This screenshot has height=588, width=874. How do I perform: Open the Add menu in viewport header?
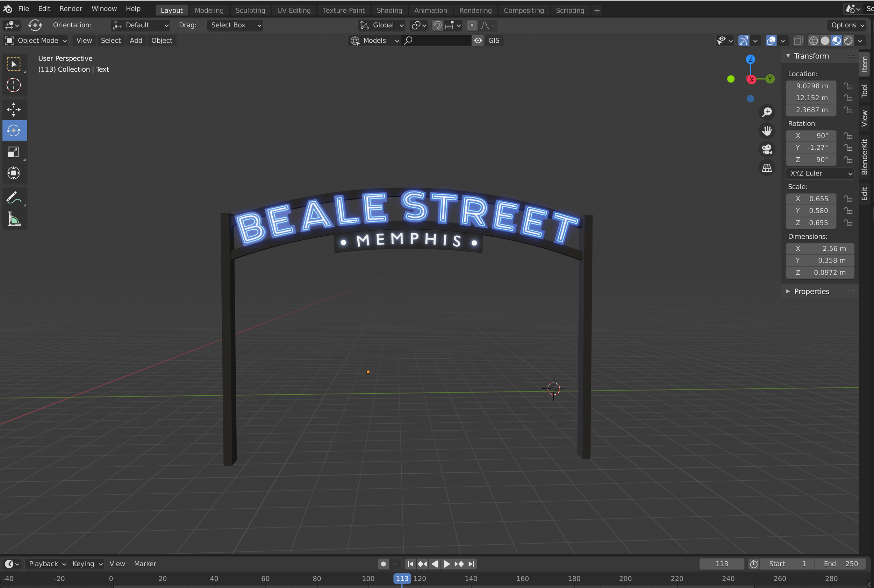136,41
